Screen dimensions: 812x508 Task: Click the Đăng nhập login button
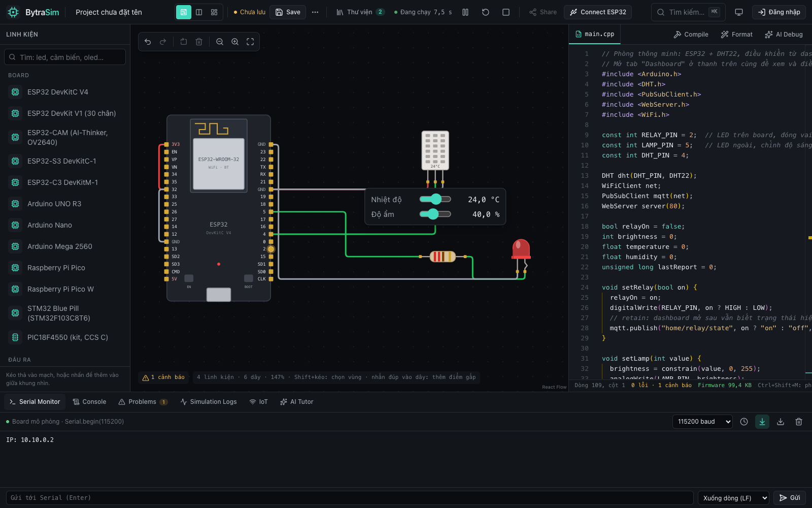click(779, 12)
